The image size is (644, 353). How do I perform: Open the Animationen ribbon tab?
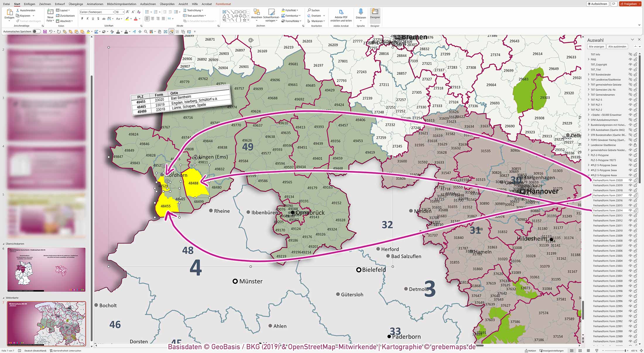click(95, 4)
